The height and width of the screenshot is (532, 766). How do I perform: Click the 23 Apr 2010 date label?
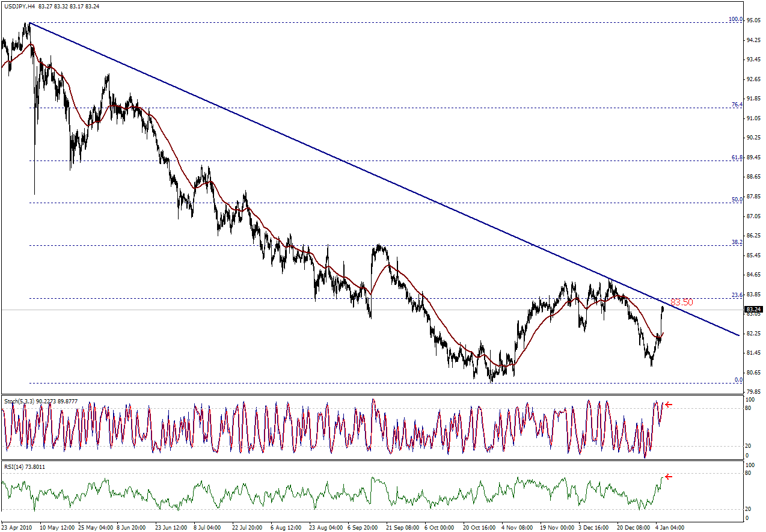point(18,527)
